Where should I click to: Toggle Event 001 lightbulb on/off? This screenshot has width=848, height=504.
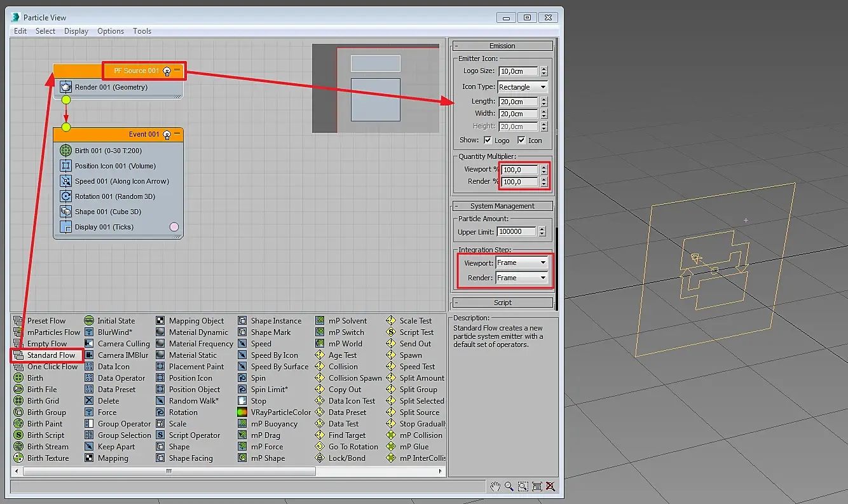coord(167,135)
